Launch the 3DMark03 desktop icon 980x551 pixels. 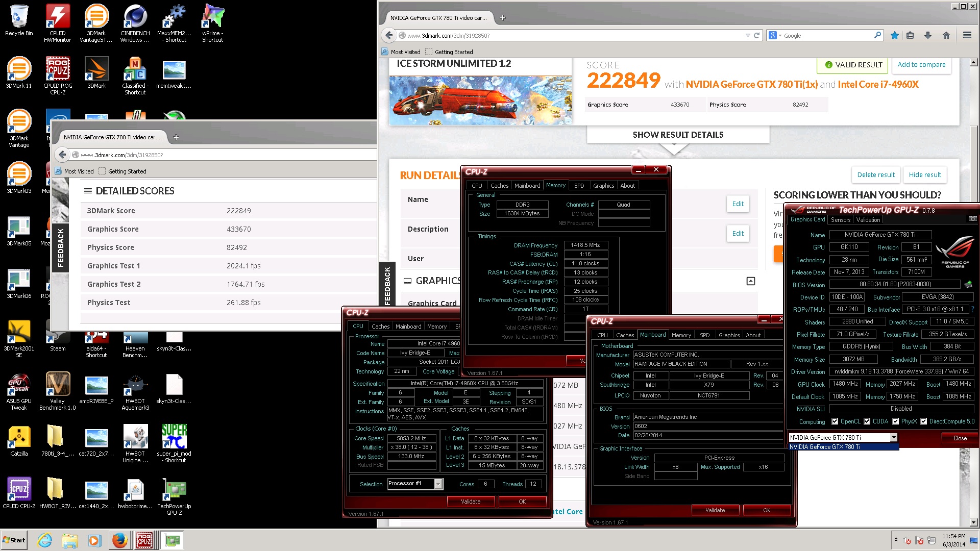tap(19, 178)
